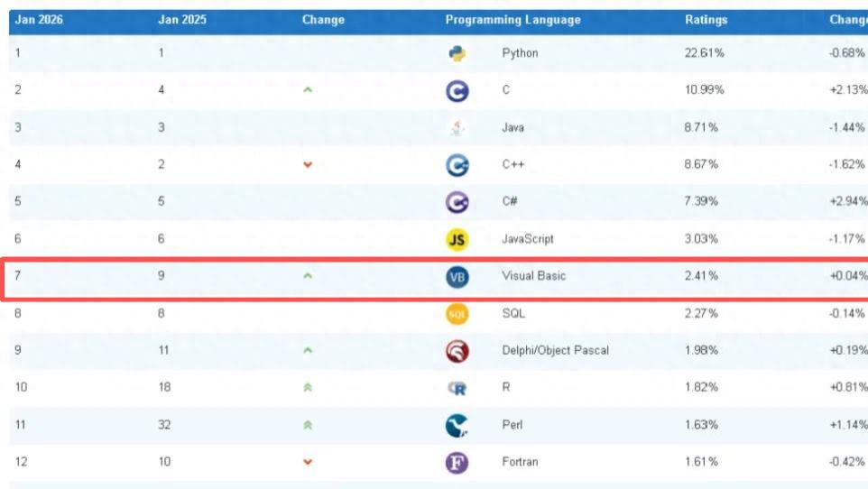
Task: Select the SQL language name
Action: click(513, 313)
